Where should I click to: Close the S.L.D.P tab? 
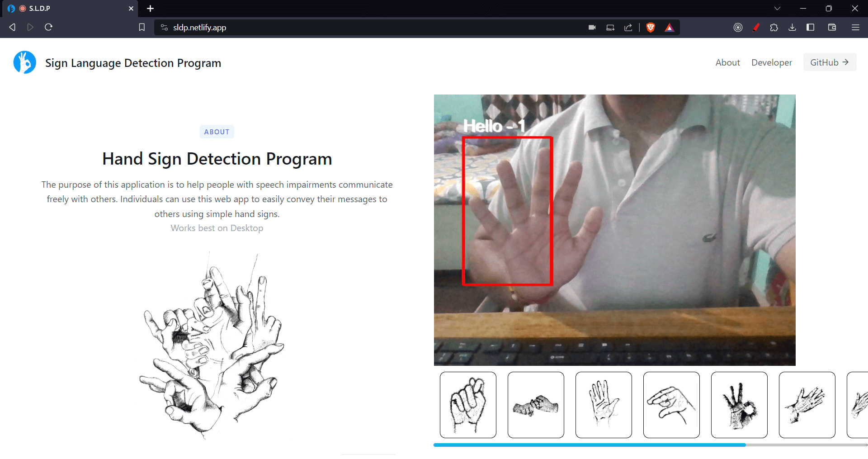[131, 9]
